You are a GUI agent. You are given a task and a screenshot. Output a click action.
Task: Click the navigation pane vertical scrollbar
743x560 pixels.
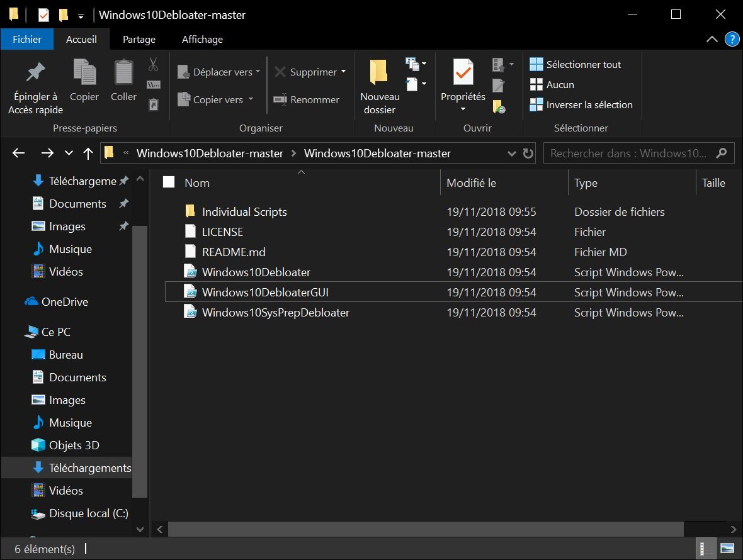coord(139,361)
